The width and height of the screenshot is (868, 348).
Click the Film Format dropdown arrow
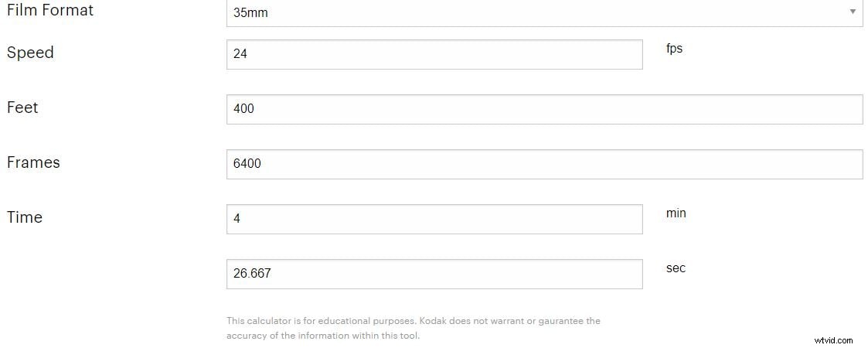[853, 12]
